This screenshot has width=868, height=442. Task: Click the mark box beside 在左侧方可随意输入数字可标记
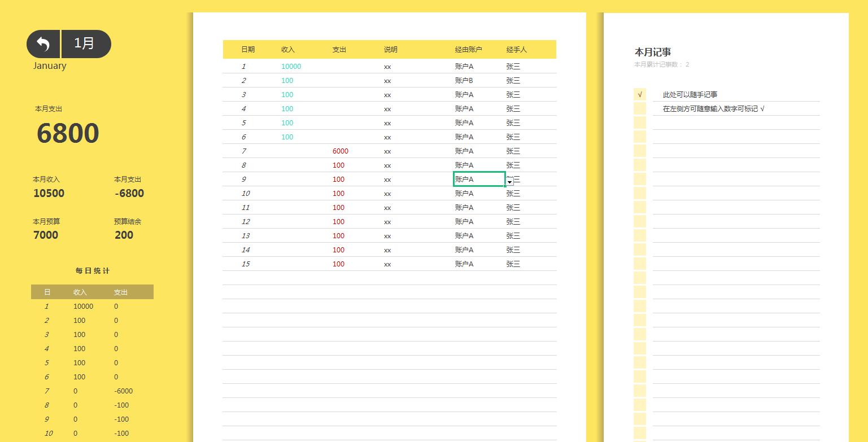click(x=639, y=108)
